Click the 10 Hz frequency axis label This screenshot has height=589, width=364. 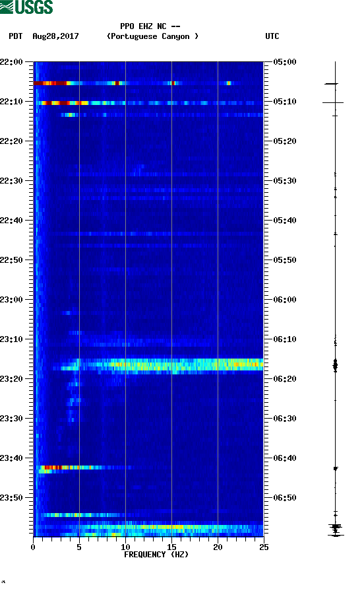pyautogui.click(x=125, y=547)
